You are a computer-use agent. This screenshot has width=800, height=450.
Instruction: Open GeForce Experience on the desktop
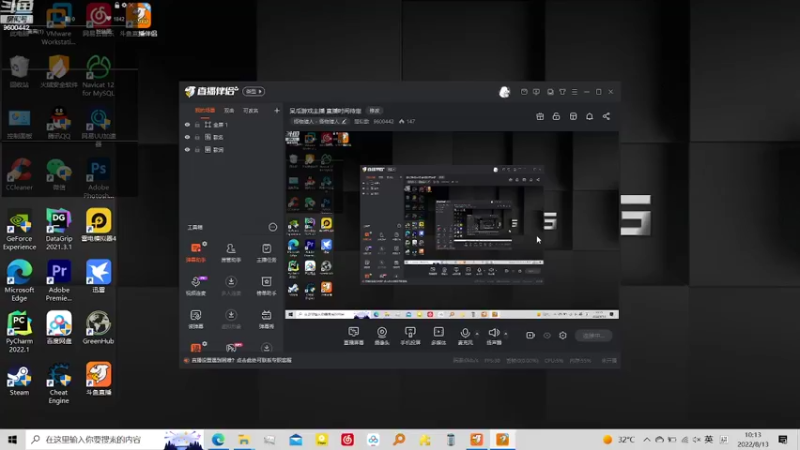(19, 230)
